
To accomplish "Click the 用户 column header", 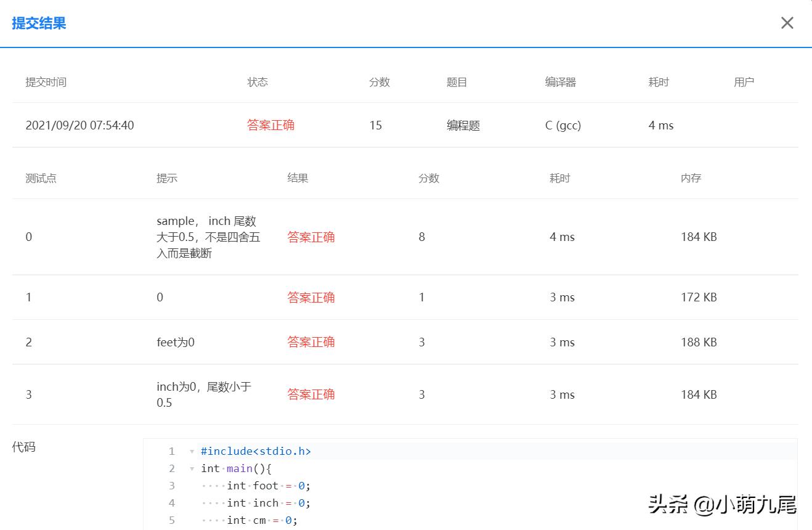I will (x=744, y=82).
